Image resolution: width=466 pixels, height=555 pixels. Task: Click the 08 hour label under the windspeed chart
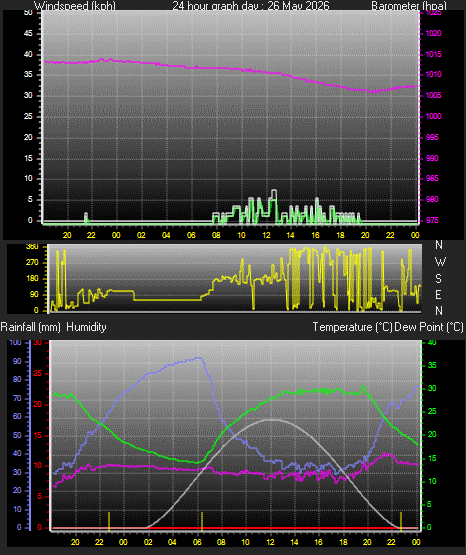pyautogui.click(x=216, y=235)
